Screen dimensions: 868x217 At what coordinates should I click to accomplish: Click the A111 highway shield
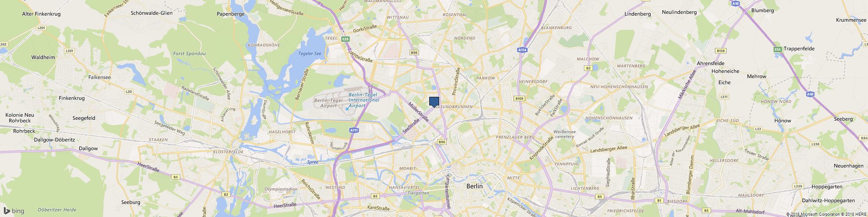(354, 130)
